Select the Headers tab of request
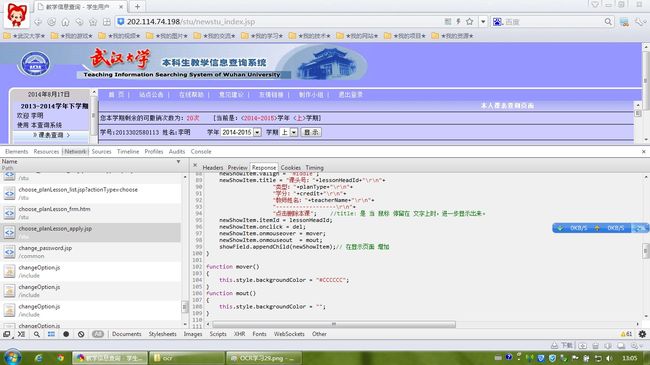Viewport: 650px width, 365px height. pos(213,168)
